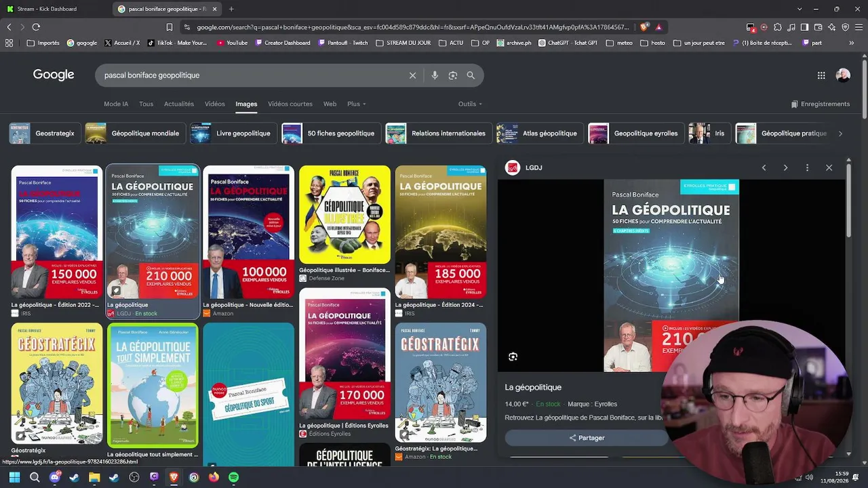Image resolution: width=868 pixels, height=488 pixels.
Task: Open Brave Rewards triangle icon
Action: [658, 27]
